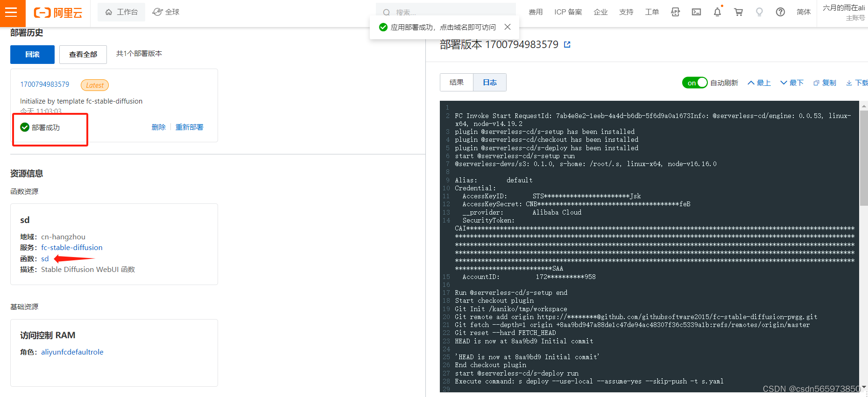This screenshot has width=868, height=397.
Task: Switch to the 日志 log tab
Action: 490,83
